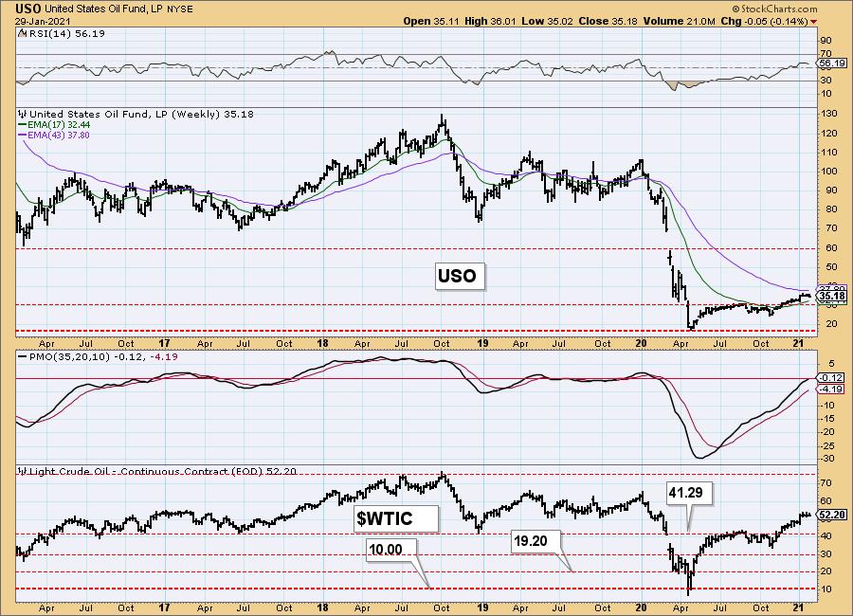
Task: Click the Chg -0.05 (-0.14%) value
Action: click(764, 21)
